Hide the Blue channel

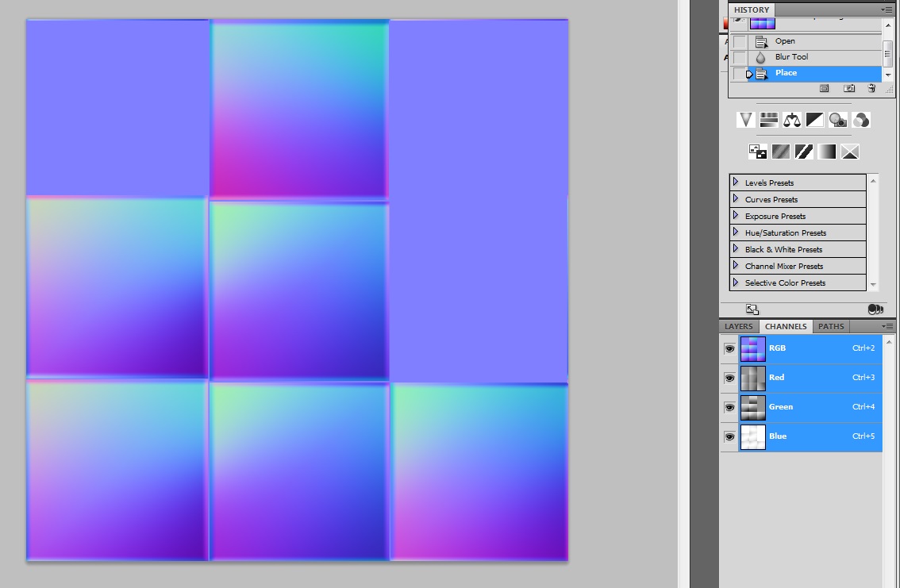(x=729, y=436)
